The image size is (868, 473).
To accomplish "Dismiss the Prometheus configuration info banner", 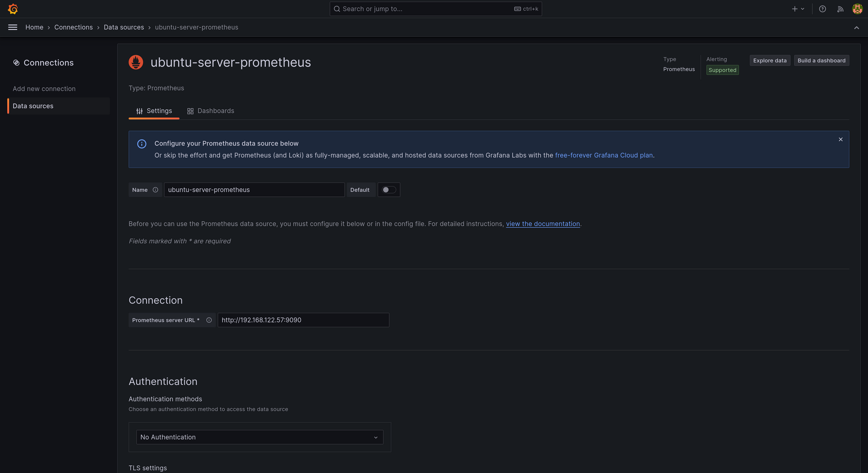I will [840, 140].
